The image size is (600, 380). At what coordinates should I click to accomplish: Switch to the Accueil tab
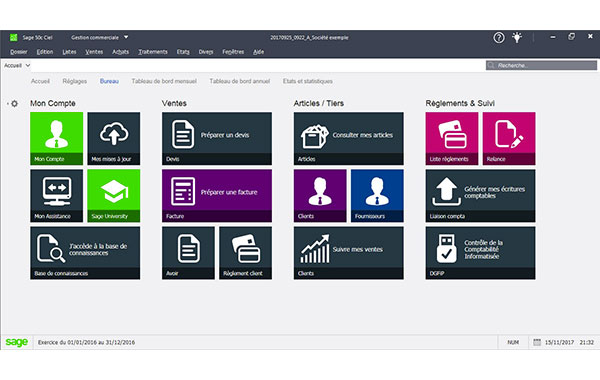[40, 81]
